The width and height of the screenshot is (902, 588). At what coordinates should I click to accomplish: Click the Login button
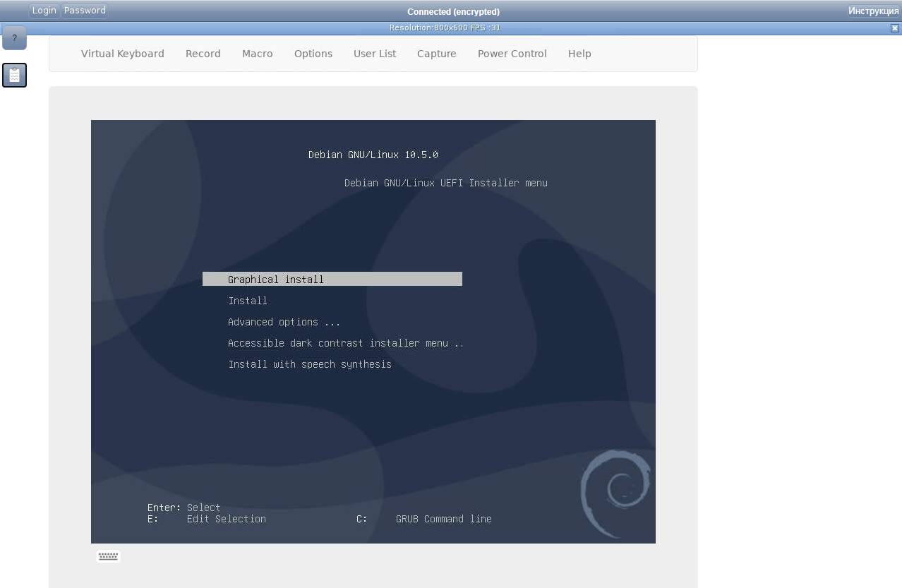click(44, 11)
